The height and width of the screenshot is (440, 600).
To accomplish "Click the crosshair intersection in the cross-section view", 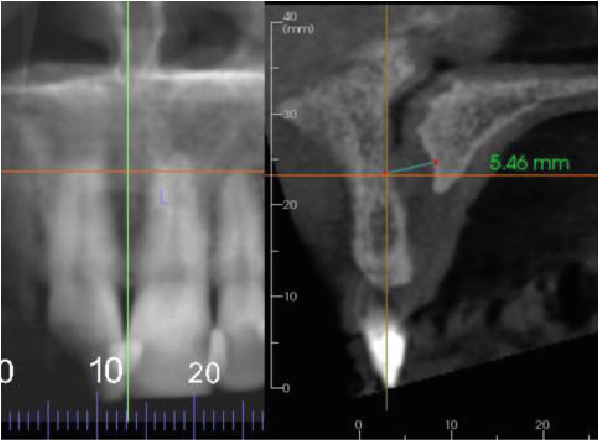I will (386, 175).
